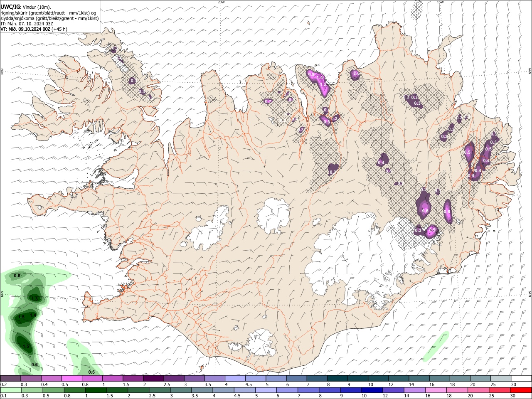Viewport: 532px width, 399px height.
Task: Click the '20W' longitude label
Action: point(222,2)
